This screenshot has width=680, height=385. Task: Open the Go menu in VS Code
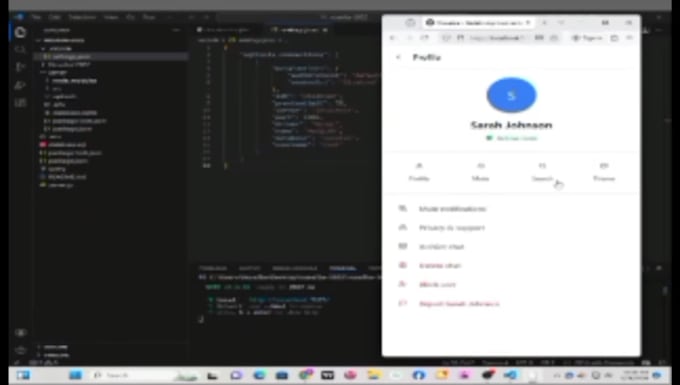tap(130, 17)
